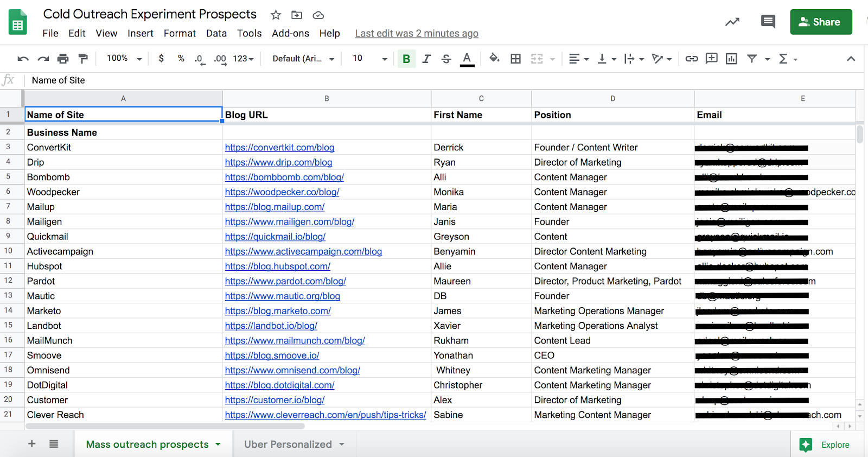Edit the Cold Outreach Experiment Prospects title
This screenshot has height=457, width=868.
click(x=150, y=14)
